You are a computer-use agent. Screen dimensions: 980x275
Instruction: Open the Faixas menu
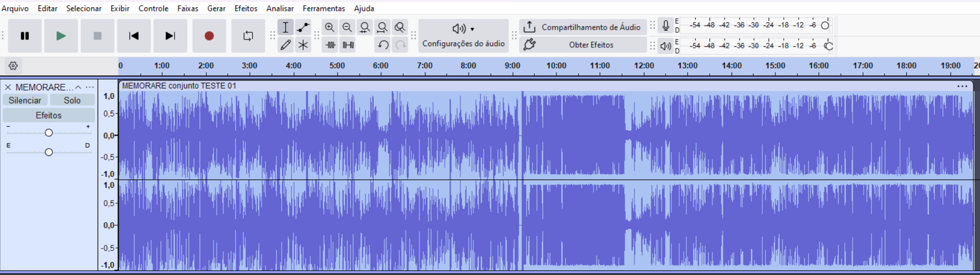(188, 8)
